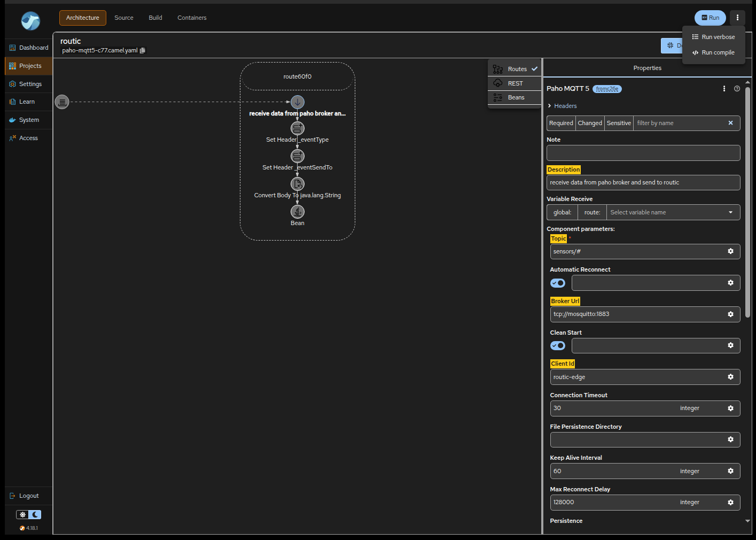The width and height of the screenshot is (756, 540).
Task: Click the Karavan logo icon
Action: pos(30,21)
